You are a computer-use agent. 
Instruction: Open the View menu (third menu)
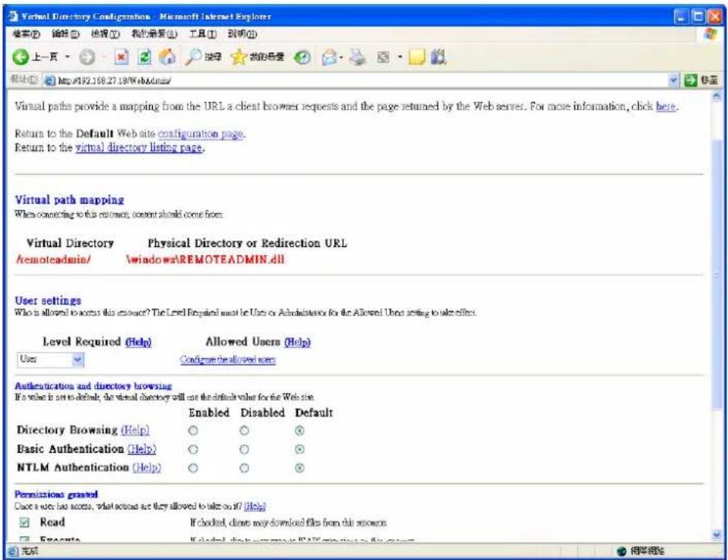click(106, 34)
